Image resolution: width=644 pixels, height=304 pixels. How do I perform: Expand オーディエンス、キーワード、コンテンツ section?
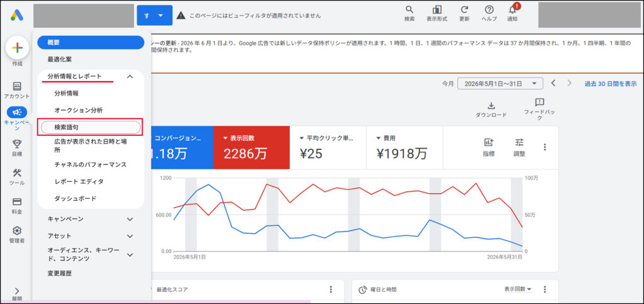click(130, 255)
